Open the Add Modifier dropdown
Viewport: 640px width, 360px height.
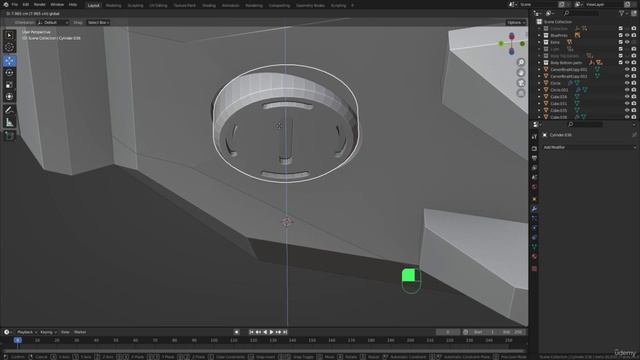click(x=589, y=147)
